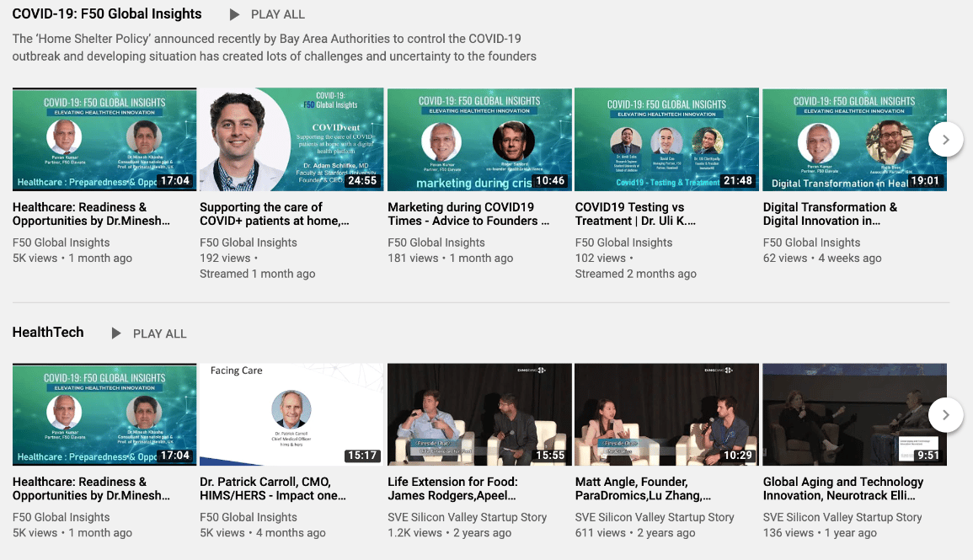973x560 pixels.
Task: Open 'Marketing during COVID19 Times' video title
Action: [468, 214]
